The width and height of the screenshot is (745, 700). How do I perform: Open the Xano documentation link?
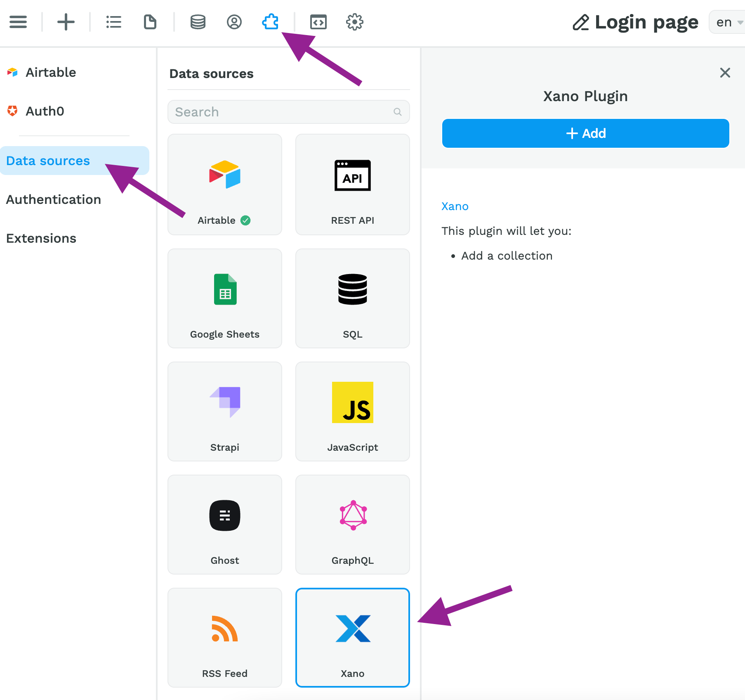tap(455, 206)
